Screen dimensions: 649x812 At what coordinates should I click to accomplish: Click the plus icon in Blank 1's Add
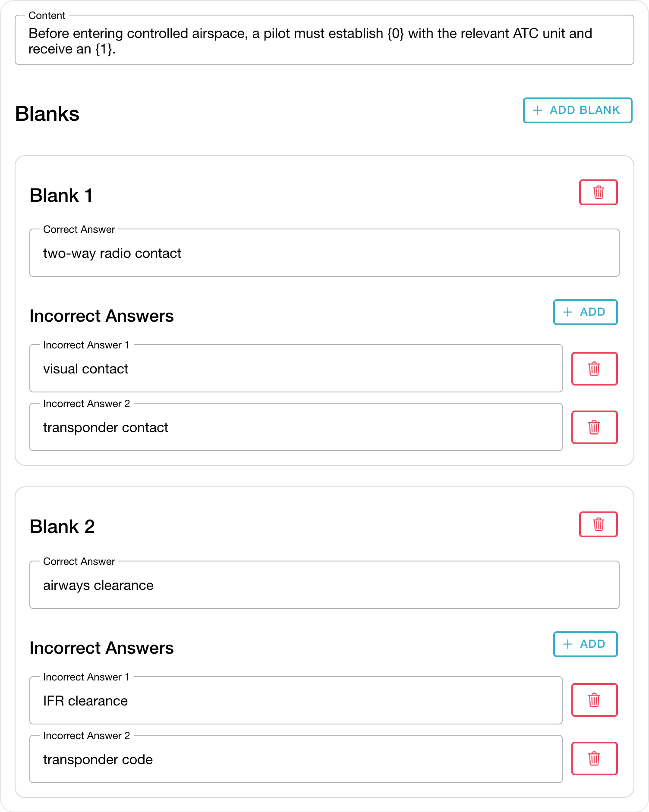click(568, 312)
